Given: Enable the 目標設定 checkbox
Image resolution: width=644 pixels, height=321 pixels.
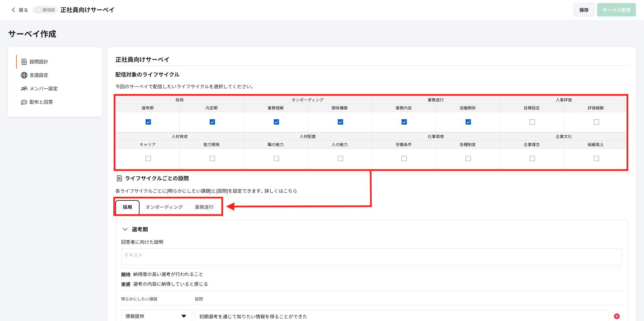Looking at the screenshot, I should (x=532, y=122).
